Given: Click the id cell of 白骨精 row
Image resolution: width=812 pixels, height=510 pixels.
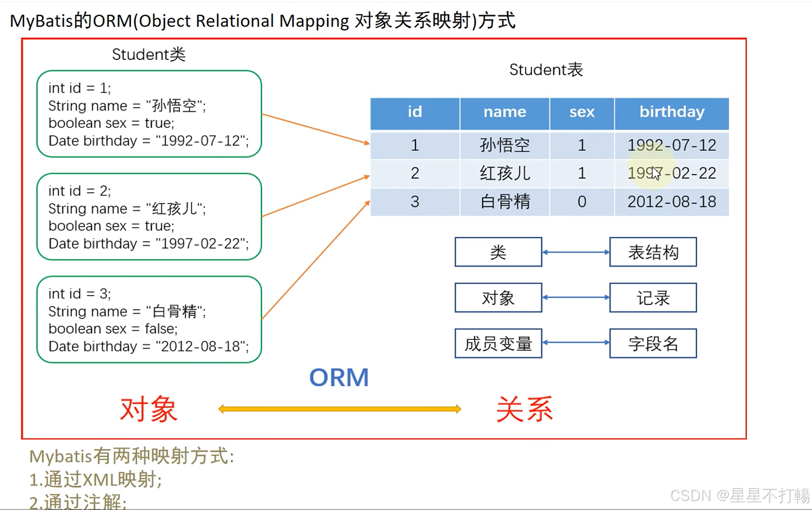Looking at the screenshot, I should [x=415, y=202].
